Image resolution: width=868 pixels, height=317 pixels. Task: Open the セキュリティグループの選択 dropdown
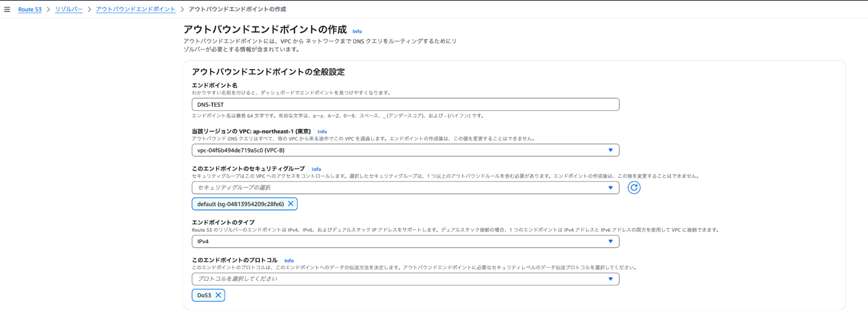(405, 187)
